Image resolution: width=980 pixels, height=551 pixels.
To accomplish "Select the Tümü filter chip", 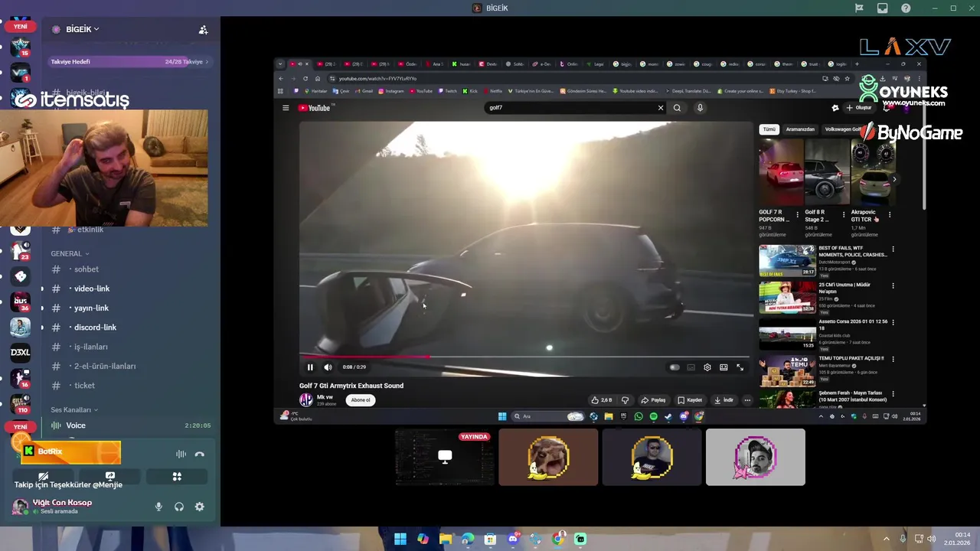I will [769, 129].
